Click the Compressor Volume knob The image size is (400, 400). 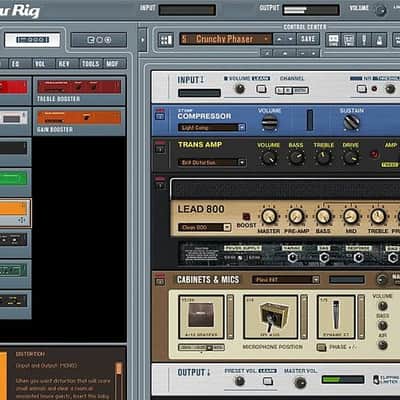click(269, 122)
